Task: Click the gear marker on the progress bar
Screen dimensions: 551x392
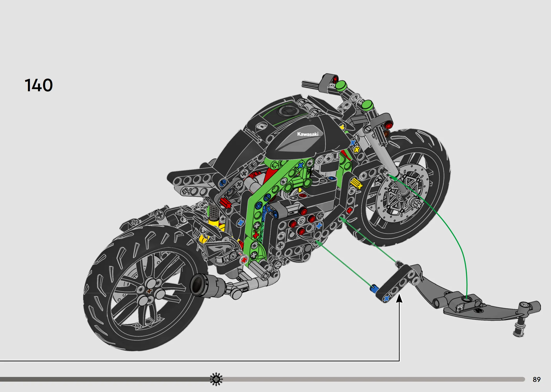Action: coord(216,379)
